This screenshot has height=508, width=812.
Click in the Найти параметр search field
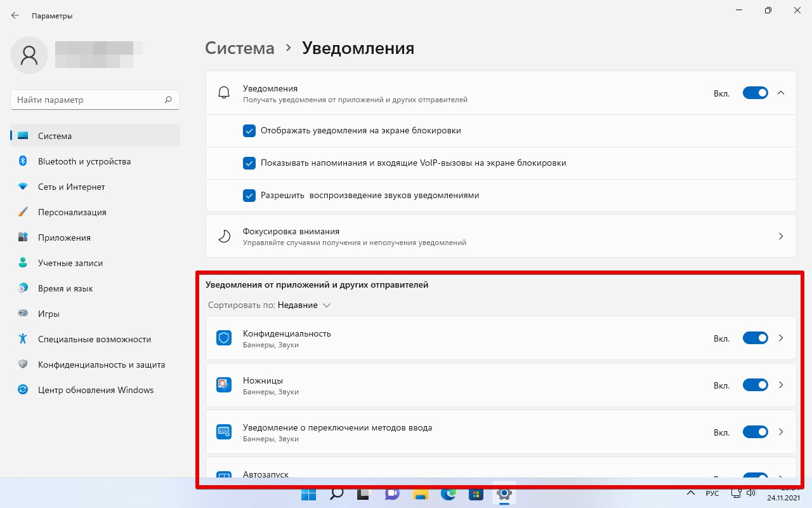(95, 100)
